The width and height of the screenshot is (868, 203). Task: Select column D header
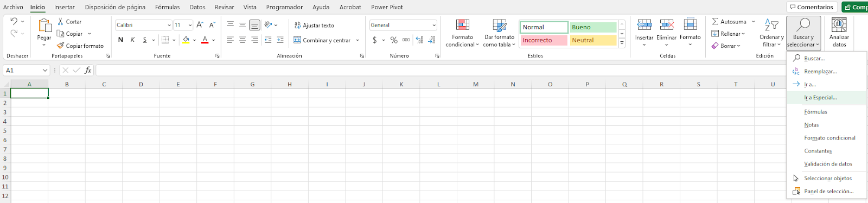pos(141,84)
